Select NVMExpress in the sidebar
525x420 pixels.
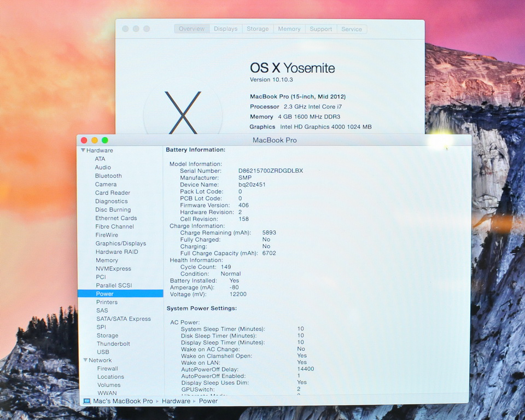113,269
